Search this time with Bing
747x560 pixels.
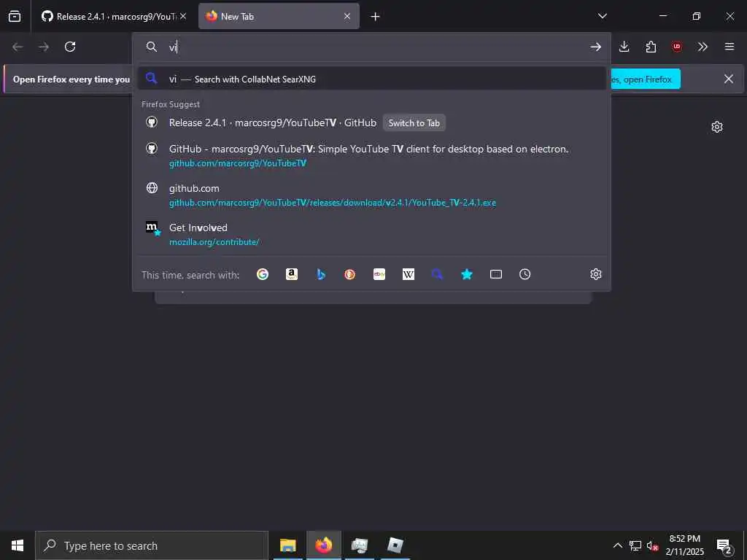tap(321, 274)
